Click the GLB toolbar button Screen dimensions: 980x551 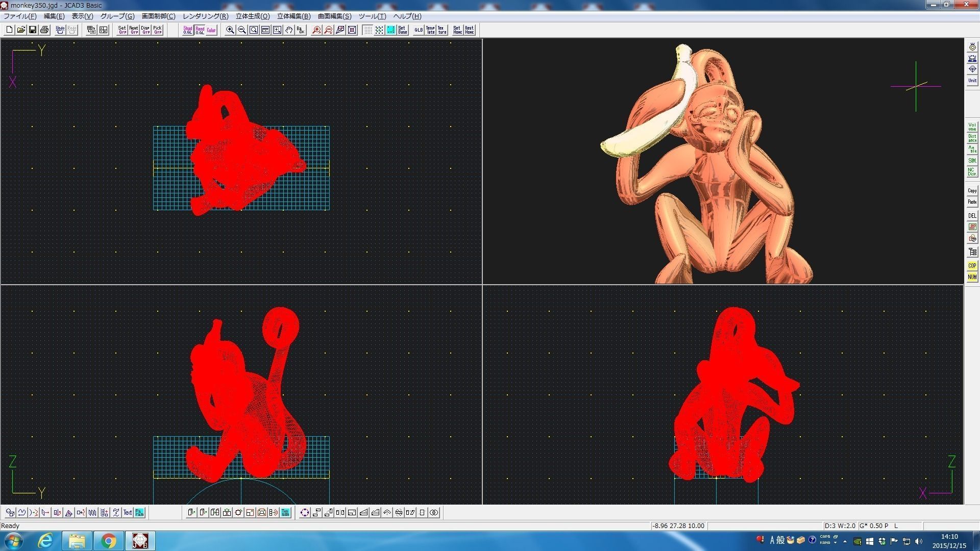419,30
